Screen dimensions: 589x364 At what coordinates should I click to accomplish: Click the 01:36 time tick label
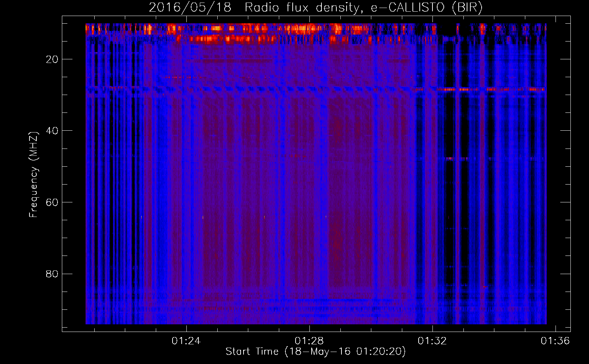click(x=555, y=341)
